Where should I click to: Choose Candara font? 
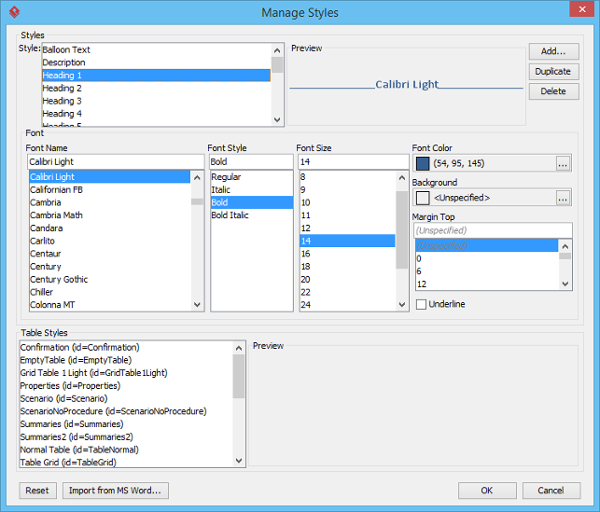coord(110,228)
